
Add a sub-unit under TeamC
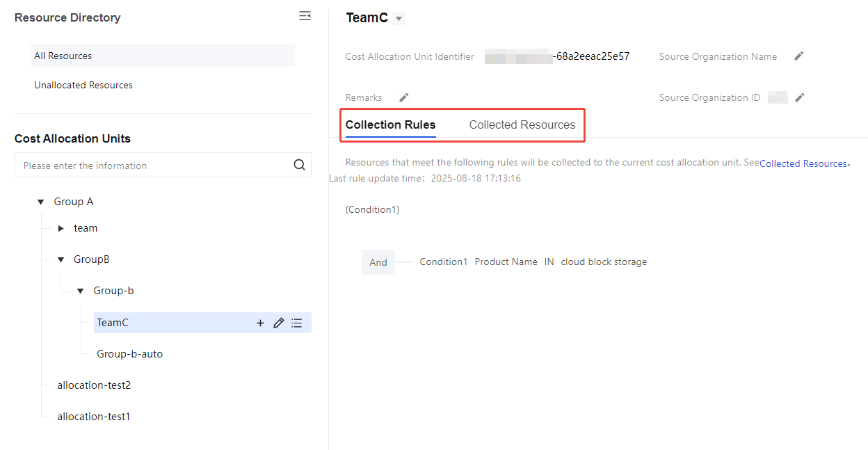(260, 323)
